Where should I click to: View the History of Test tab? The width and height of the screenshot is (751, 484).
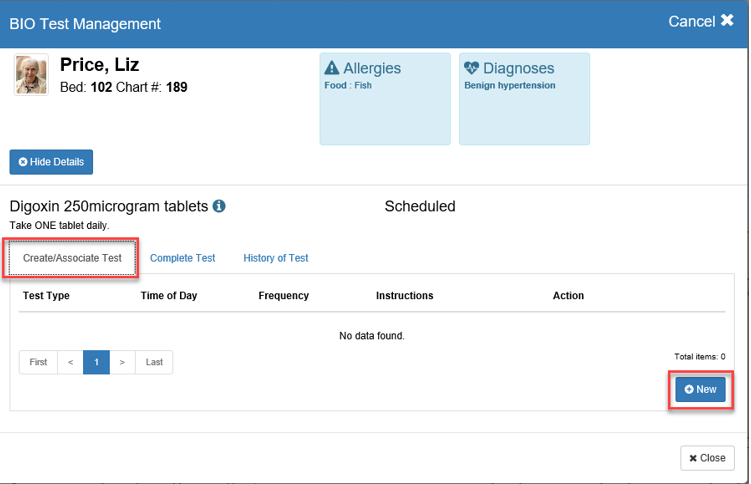[x=276, y=258]
